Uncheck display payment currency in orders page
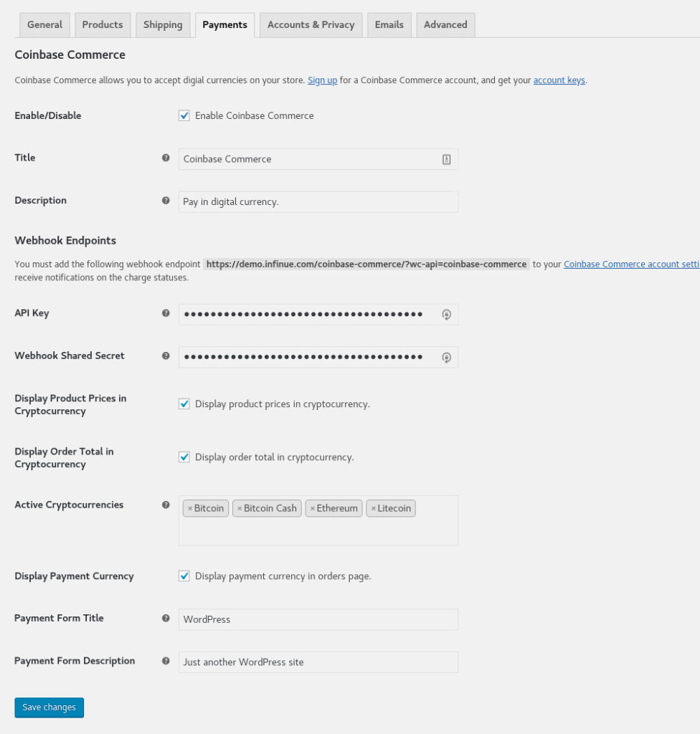This screenshot has height=734, width=700. pyautogui.click(x=184, y=576)
